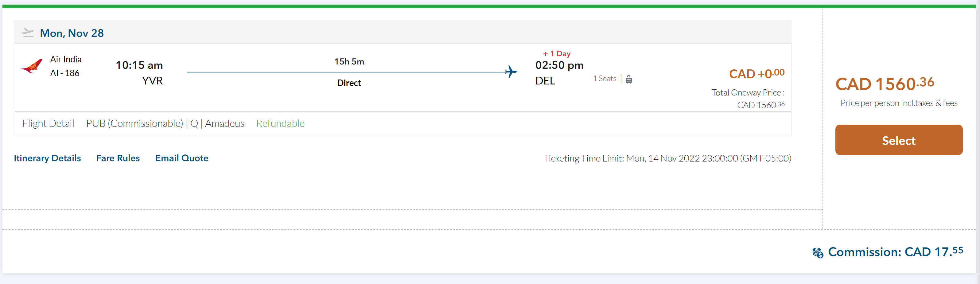Image resolution: width=980 pixels, height=284 pixels.
Task: Click the Email Quote link
Action: coord(181,158)
